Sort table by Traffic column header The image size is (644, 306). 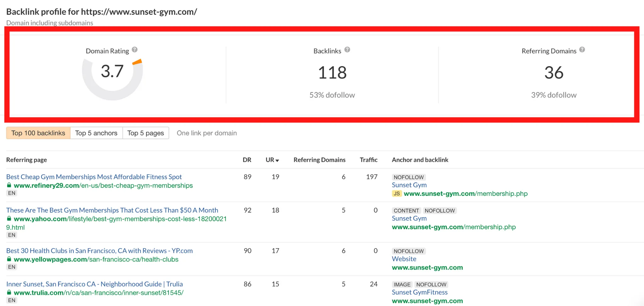(369, 160)
